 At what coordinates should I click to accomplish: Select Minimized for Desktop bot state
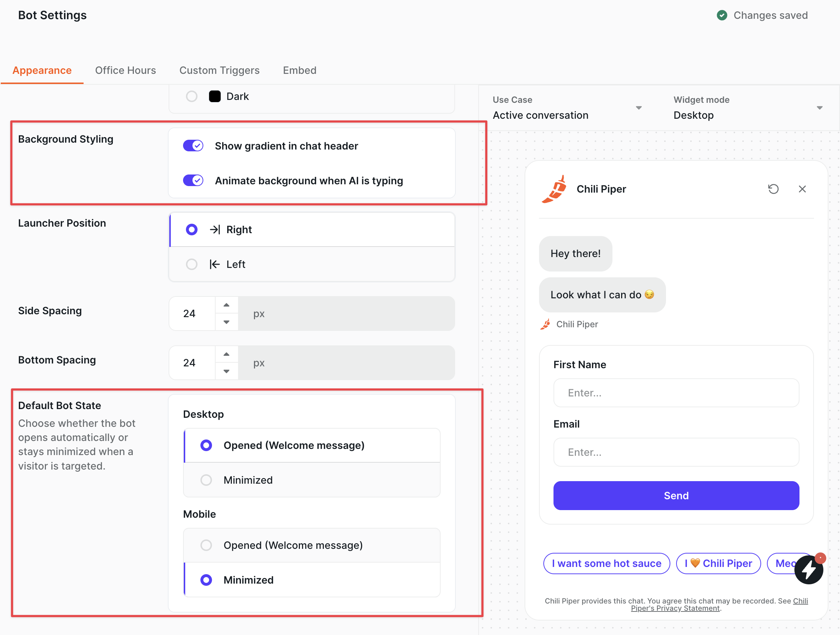click(206, 480)
